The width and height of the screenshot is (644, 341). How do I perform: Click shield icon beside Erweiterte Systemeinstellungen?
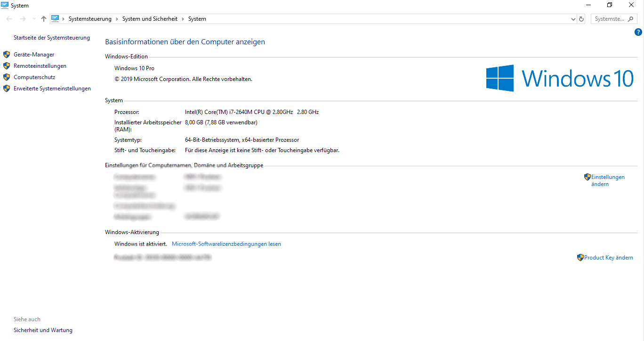(x=7, y=89)
